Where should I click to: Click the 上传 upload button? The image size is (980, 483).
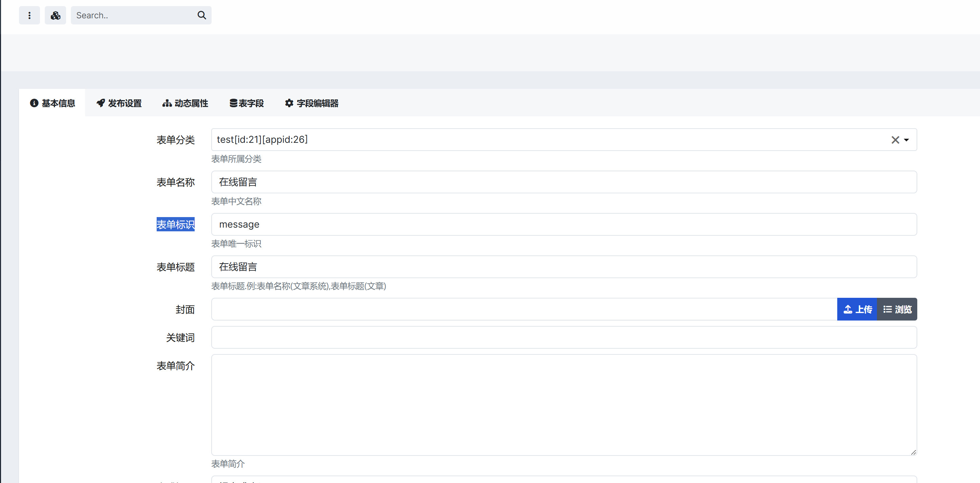(857, 309)
